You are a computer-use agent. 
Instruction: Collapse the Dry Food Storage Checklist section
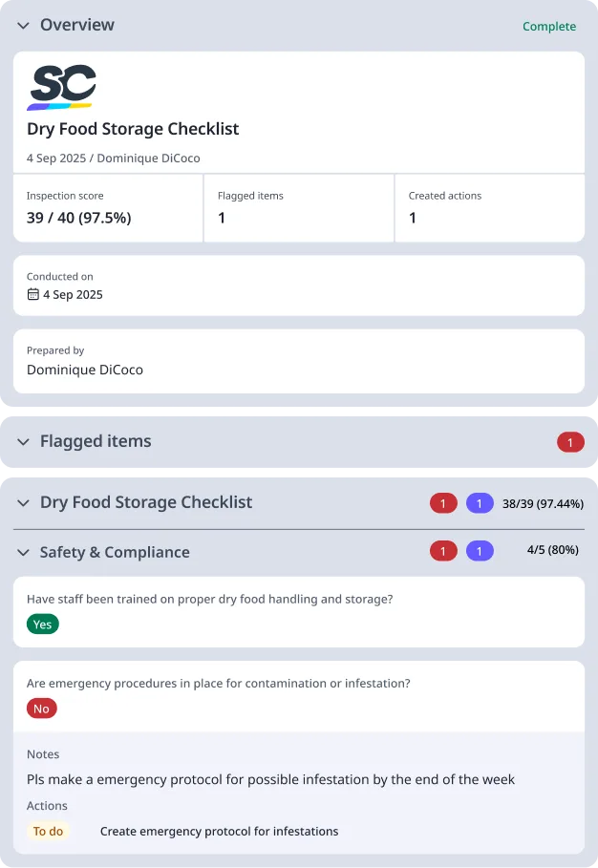(x=23, y=501)
